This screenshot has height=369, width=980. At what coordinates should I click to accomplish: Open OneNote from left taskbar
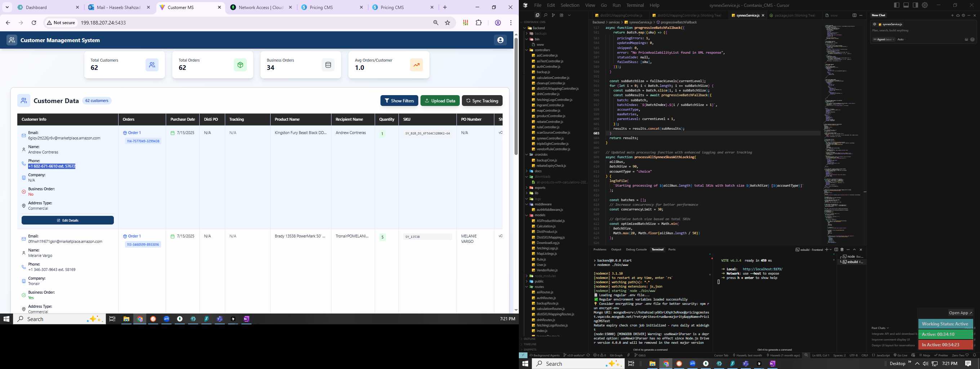pos(246,319)
